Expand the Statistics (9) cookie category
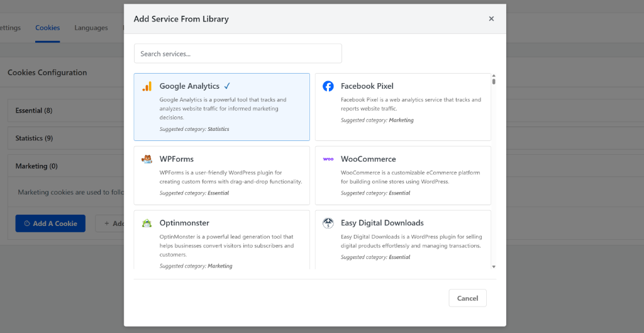This screenshot has width=644, height=333. click(x=65, y=138)
